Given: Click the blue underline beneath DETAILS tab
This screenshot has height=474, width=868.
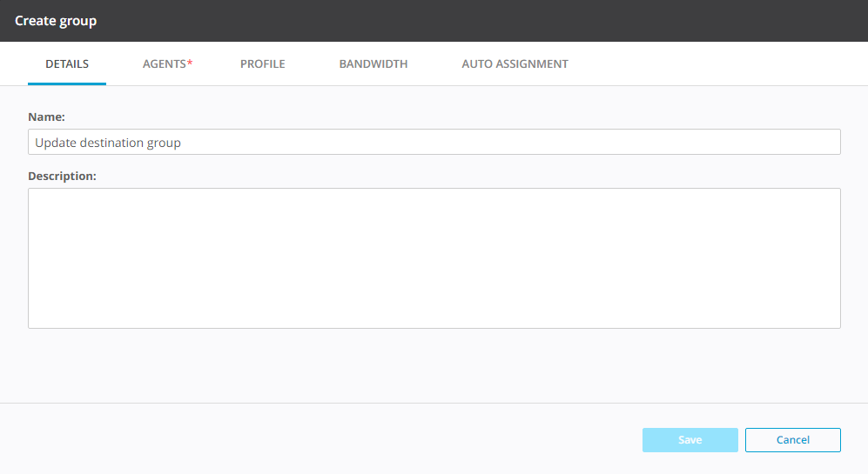Looking at the screenshot, I should pos(67,83).
